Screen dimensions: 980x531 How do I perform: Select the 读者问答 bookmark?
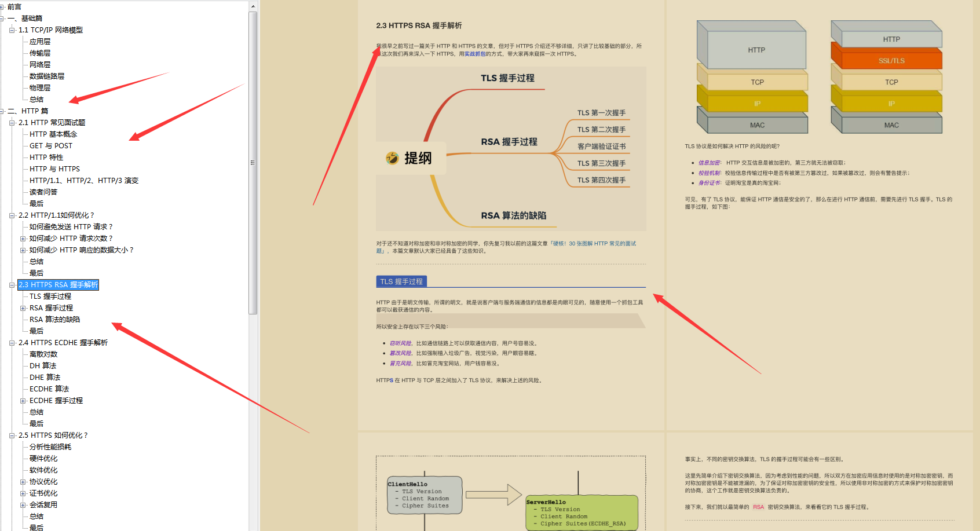pos(43,192)
